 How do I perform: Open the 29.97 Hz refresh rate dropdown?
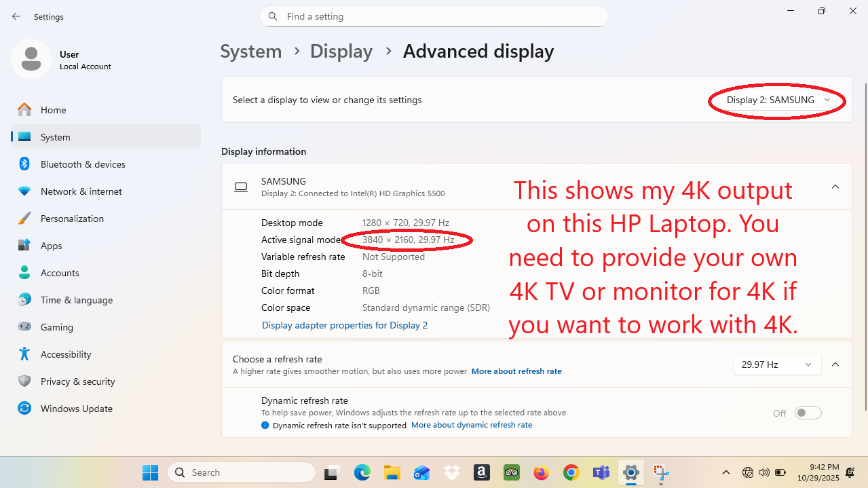pos(776,364)
